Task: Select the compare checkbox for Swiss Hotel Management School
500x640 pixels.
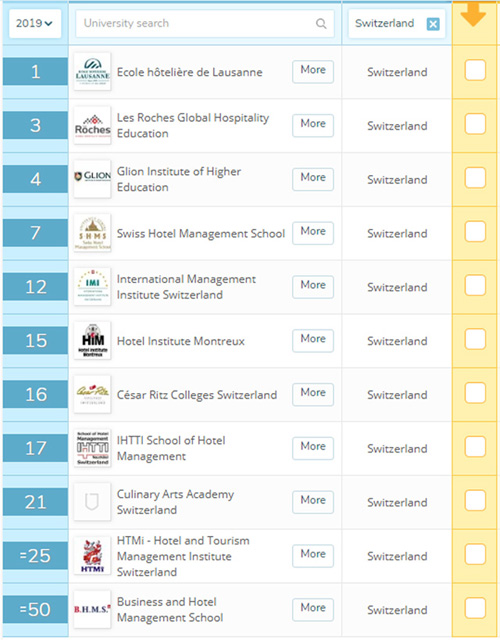Action: [475, 231]
